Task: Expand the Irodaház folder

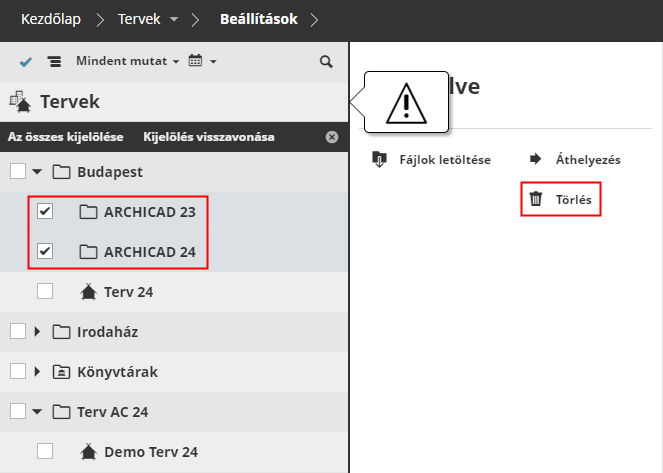Action: point(37,332)
